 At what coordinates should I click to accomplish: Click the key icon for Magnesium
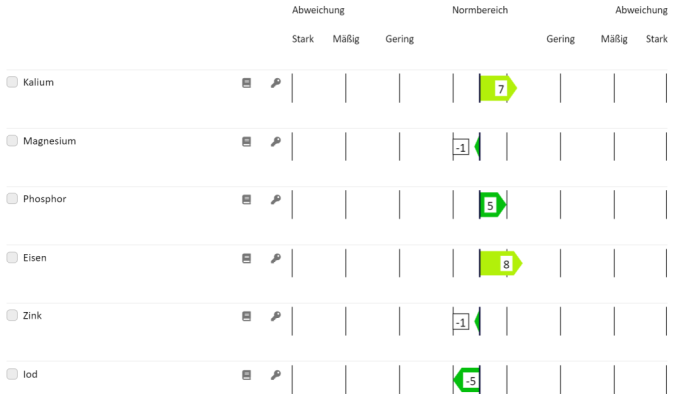point(276,142)
